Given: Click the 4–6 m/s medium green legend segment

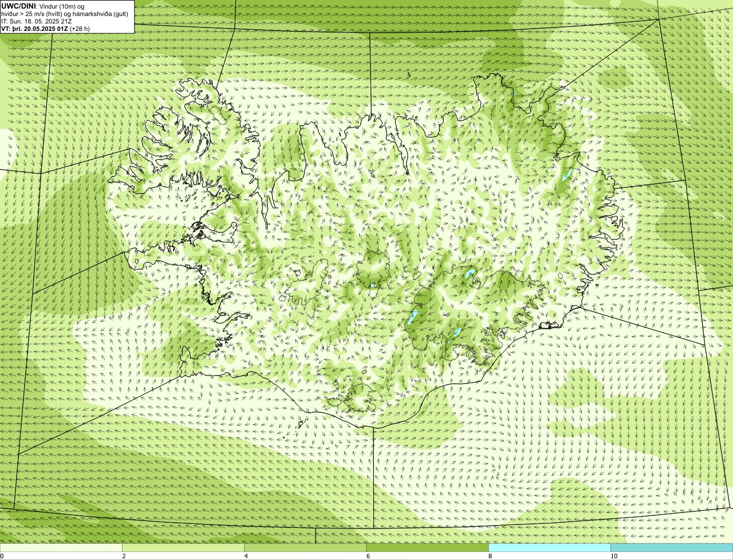Looking at the screenshot, I should [305, 547].
